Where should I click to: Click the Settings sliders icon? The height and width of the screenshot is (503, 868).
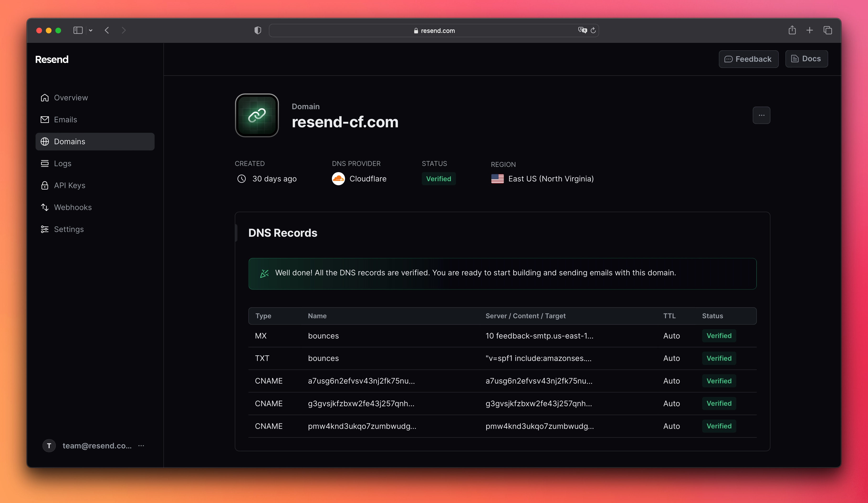point(45,229)
